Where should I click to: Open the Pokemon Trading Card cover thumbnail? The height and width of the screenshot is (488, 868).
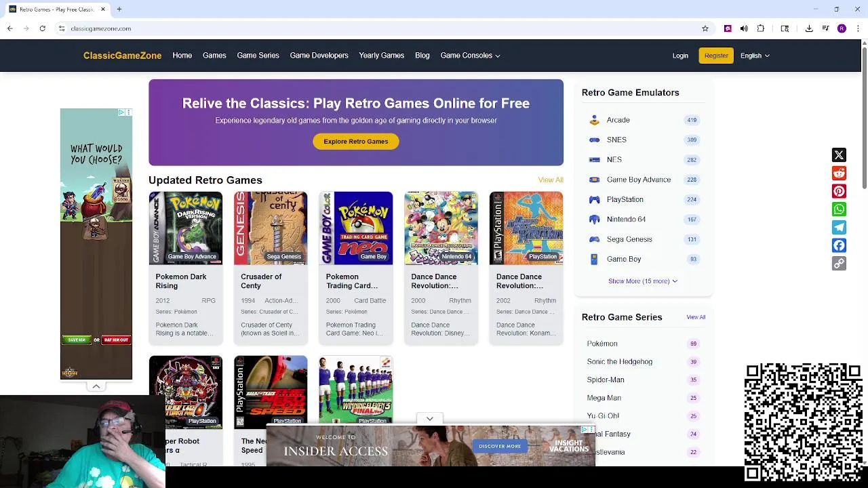[356, 228]
